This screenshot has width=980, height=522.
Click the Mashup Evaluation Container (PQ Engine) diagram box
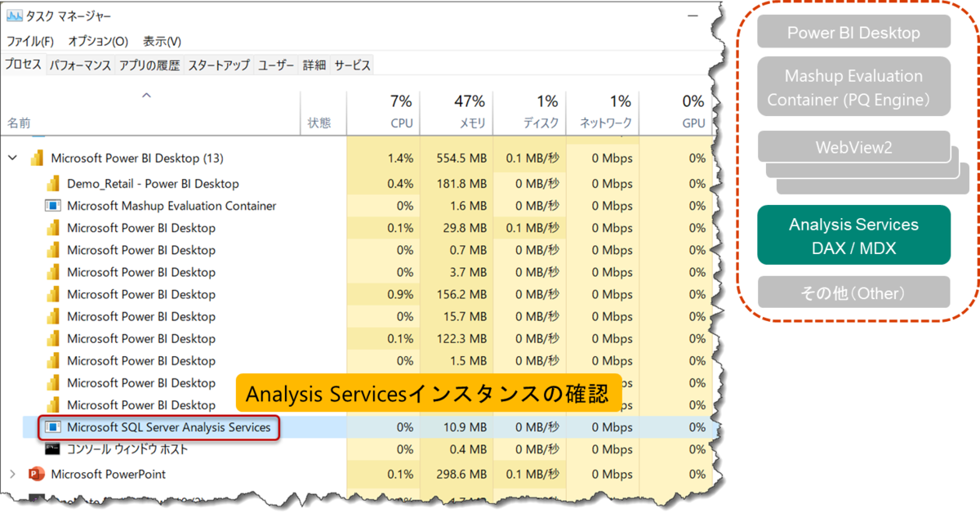tap(853, 87)
